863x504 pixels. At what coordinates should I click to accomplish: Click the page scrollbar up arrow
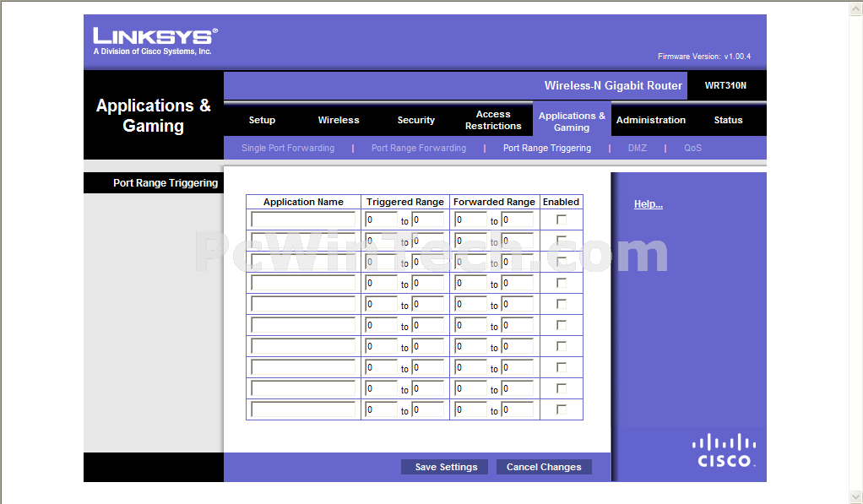point(856,8)
